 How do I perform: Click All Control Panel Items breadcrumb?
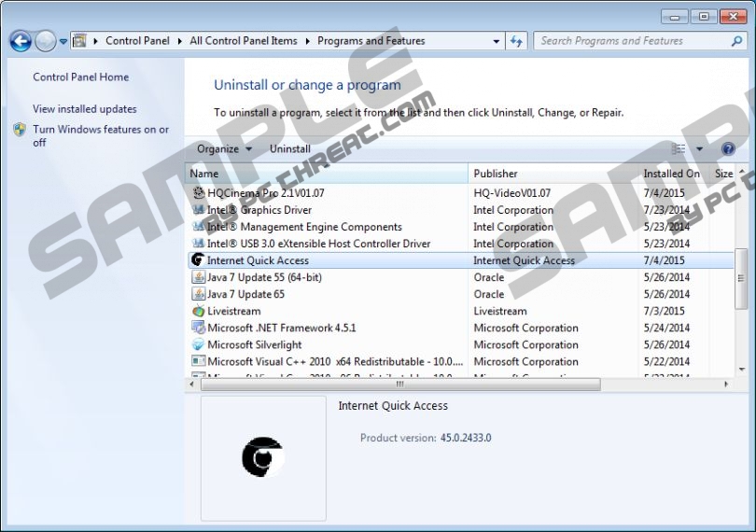point(244,41)
